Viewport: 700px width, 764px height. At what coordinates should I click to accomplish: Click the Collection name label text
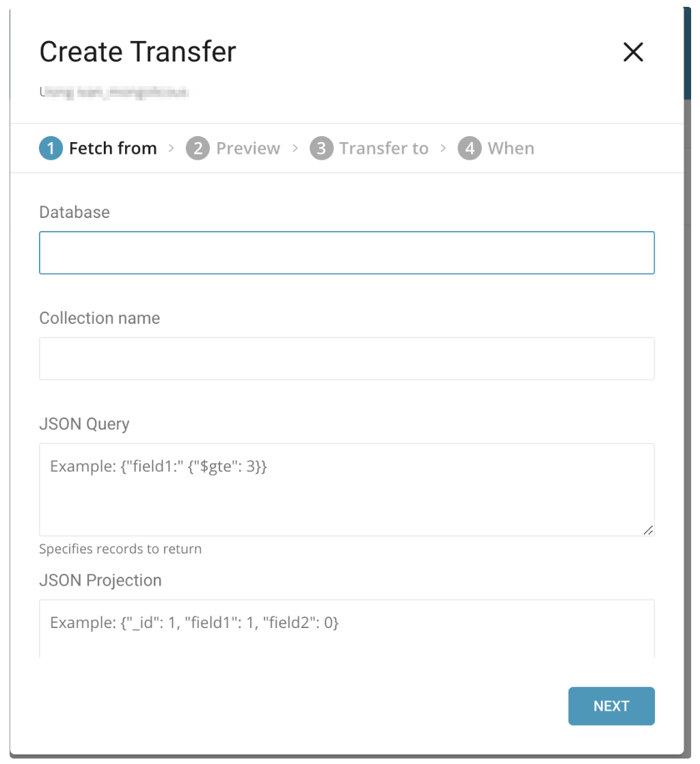coord(100,318)
